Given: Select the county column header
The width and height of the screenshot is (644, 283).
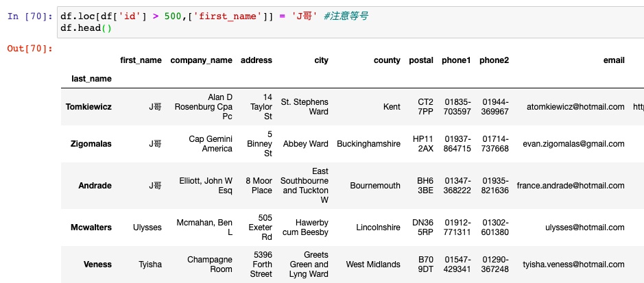Looking at the screenshot, I should (x=387, y=60).
